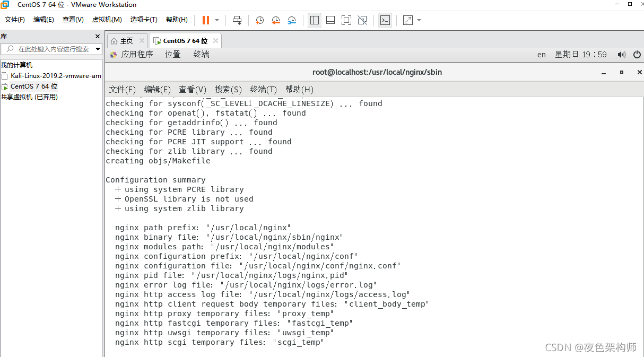Open the power options dropdown arrow beside pause
This screenshot has width=644, height=357.
(217, 20)
